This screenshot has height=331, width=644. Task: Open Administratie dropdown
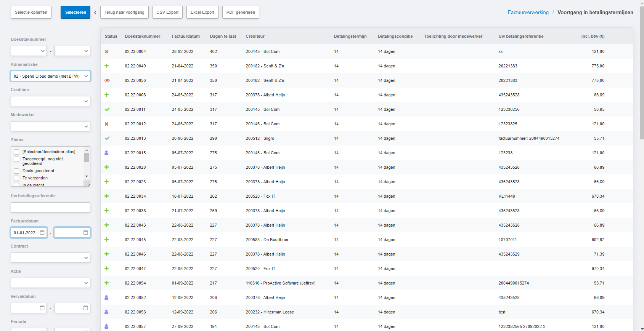point(50,76)
